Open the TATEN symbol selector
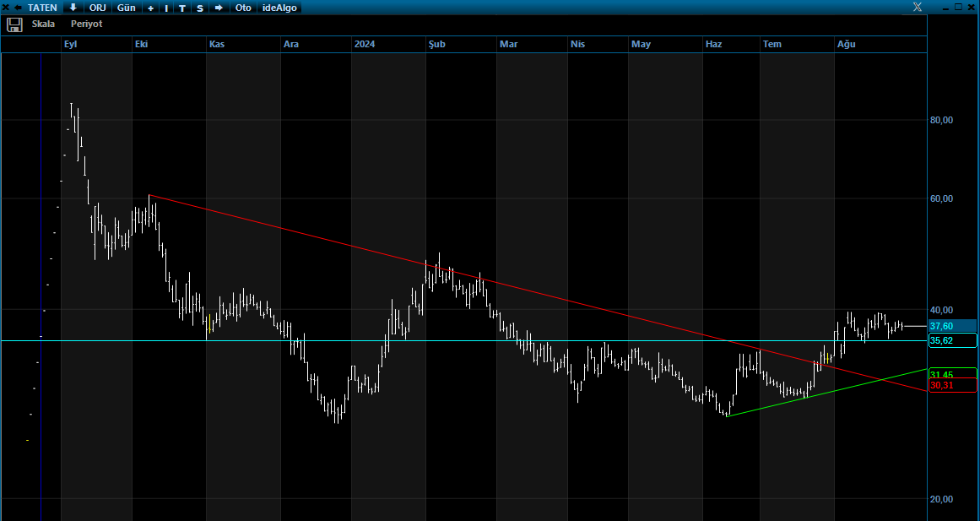Screen dimensions: 980x521 (x=42, y=8)
